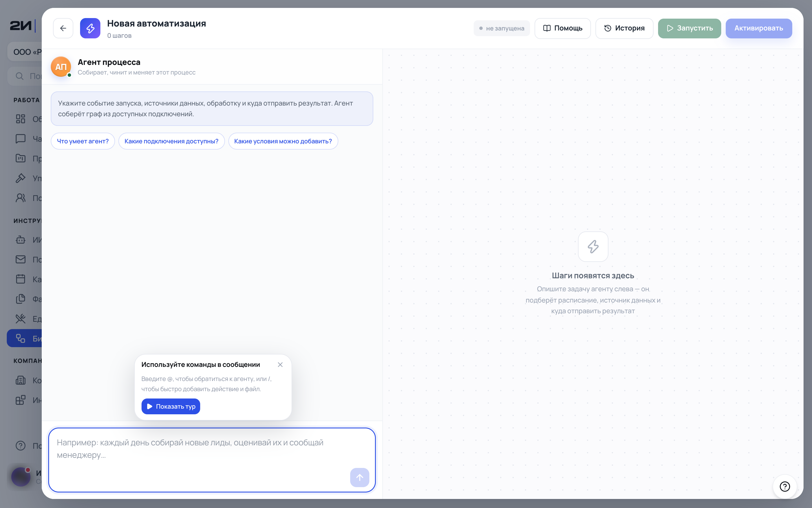Open the Помощь help panel
The image size is (812, 508).
(x=562, y=28)
